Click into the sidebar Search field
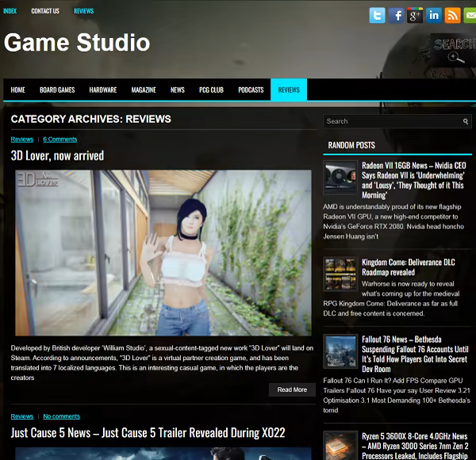Viewport: 476px width, 460px height. tap(392, 121)
